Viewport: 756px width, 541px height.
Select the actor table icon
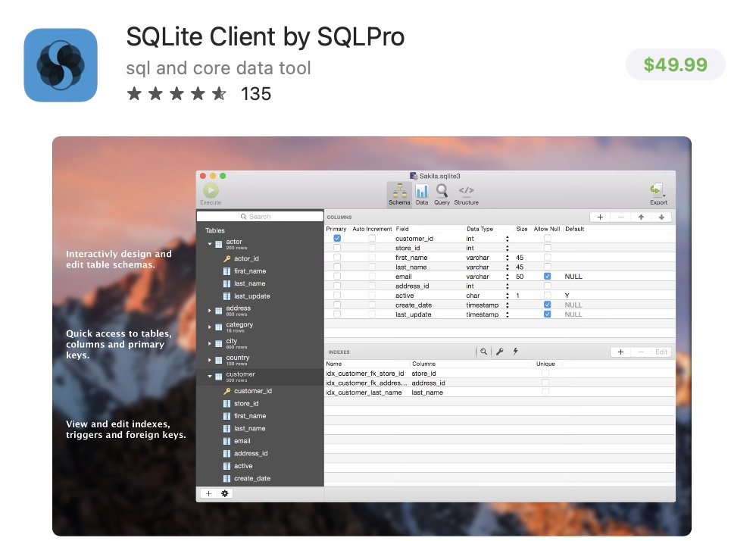pyautogui.click(x=218, y=244)
